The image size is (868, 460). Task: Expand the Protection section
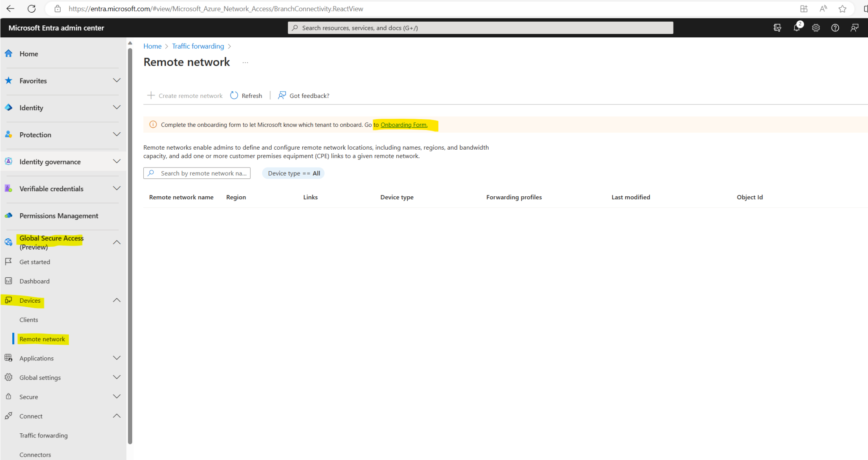tap(117, 134)
